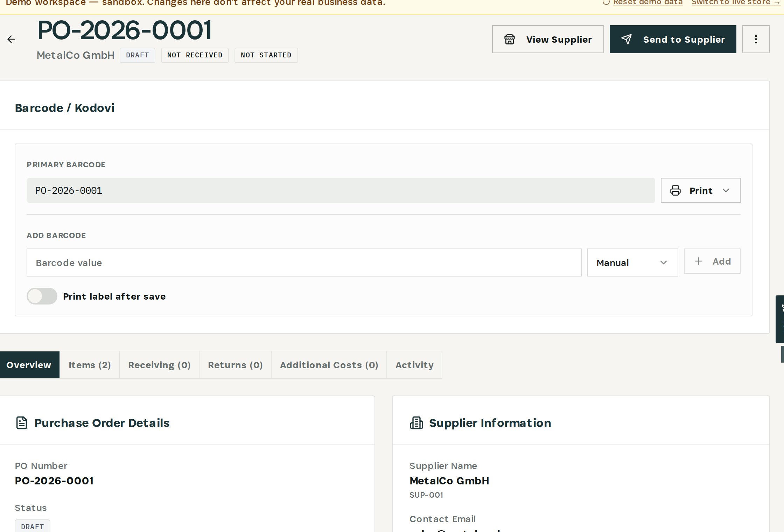The height and width of the screenshot is (532, 784).
Task: Open the dark side tab at the right edge
Action: pyautogui.click(x=780, y=319)
